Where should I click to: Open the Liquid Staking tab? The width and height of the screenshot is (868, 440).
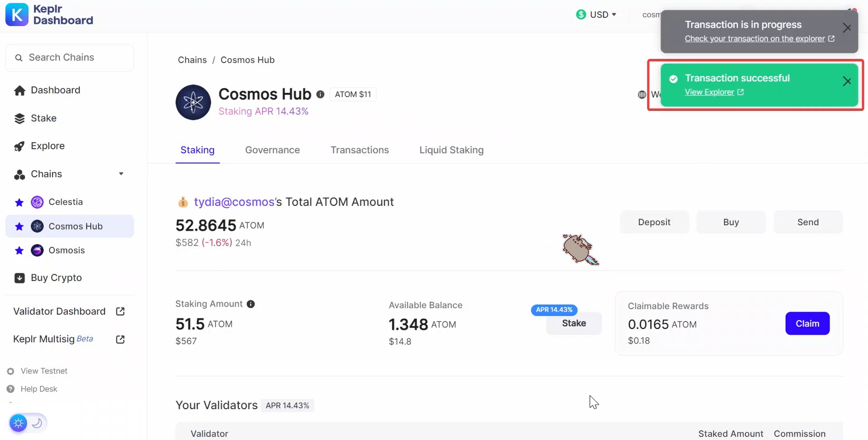(451, 150)
